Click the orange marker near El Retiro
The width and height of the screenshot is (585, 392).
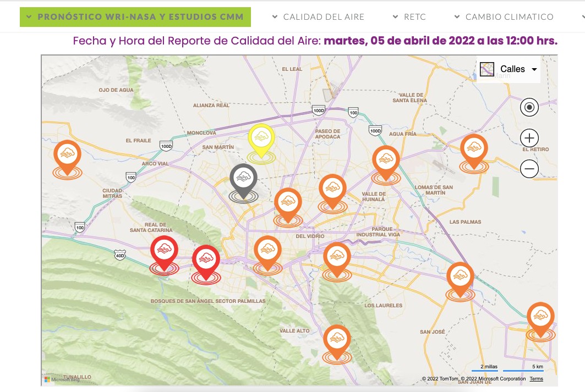(474, 150)
